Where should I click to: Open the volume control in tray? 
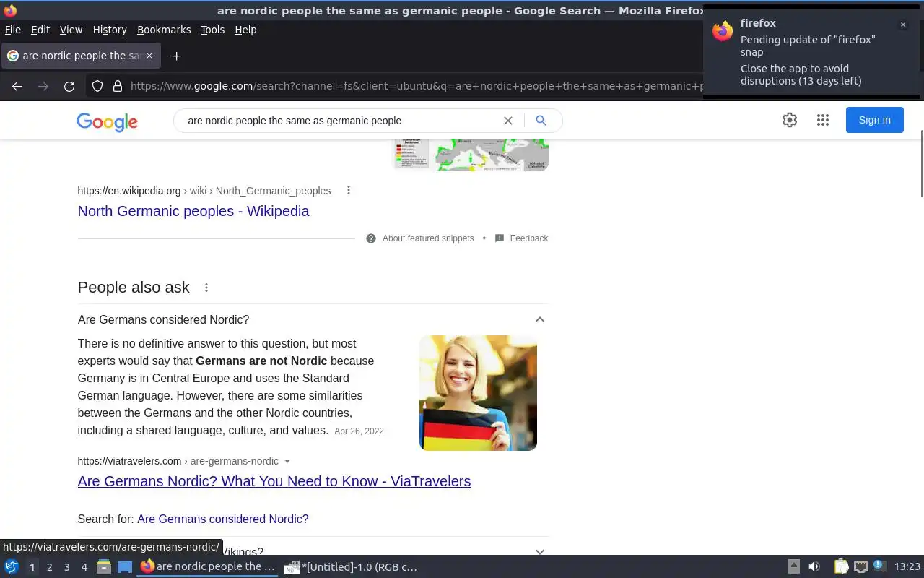(814, 567)
